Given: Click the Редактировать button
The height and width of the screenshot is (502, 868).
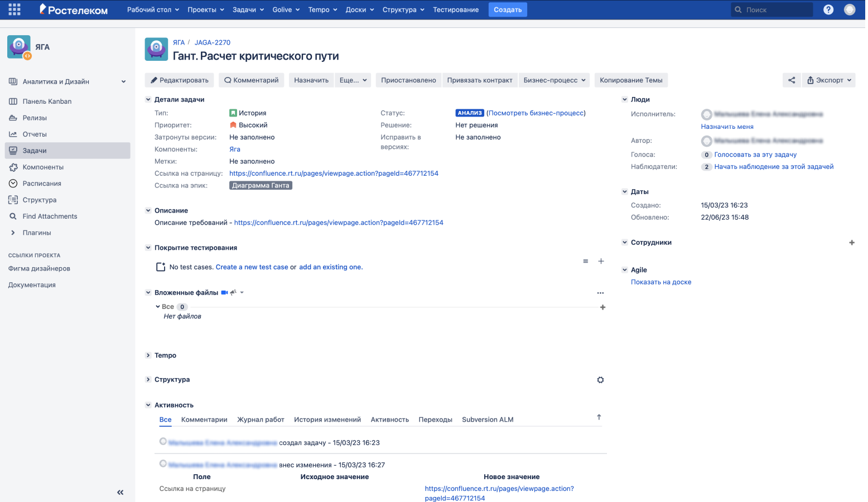Looking at the screenshot, I should [x=179, y=80].
